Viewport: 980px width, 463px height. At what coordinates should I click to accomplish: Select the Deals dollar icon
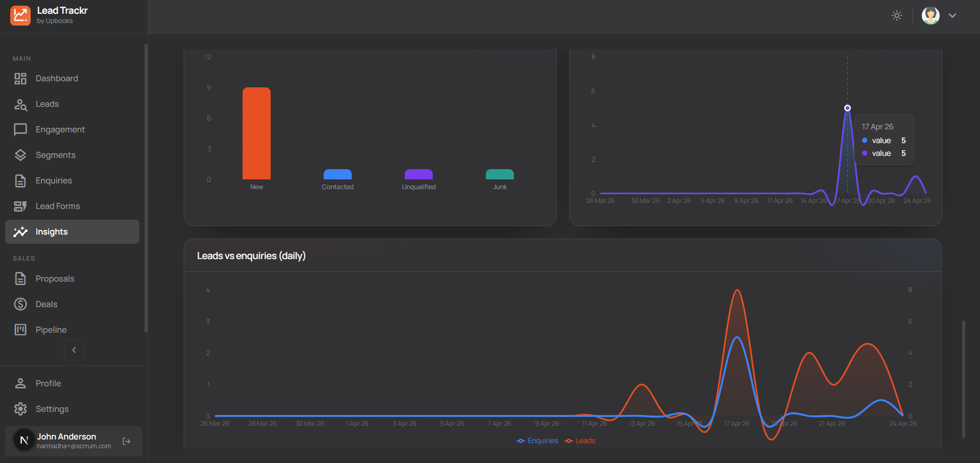[20, 304]
